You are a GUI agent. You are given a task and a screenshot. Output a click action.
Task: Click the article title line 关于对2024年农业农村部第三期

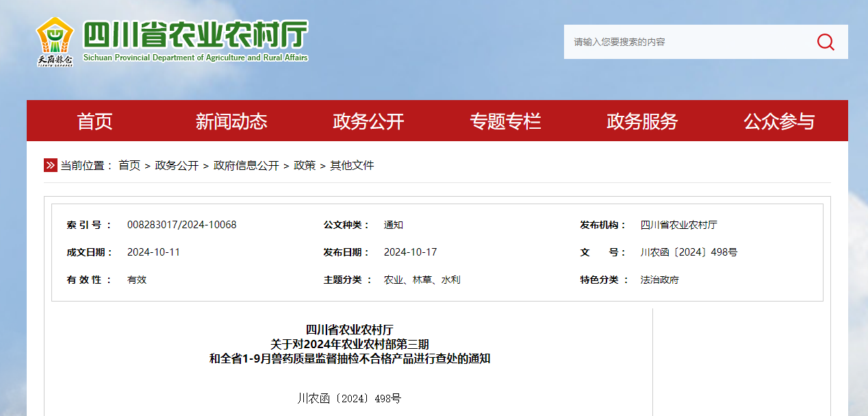click(x=350, y=344)
